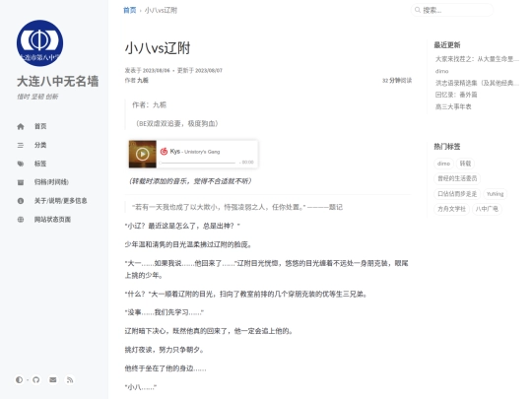
Task: Click the 分类 list icon
Action: [x=21, y=145]
